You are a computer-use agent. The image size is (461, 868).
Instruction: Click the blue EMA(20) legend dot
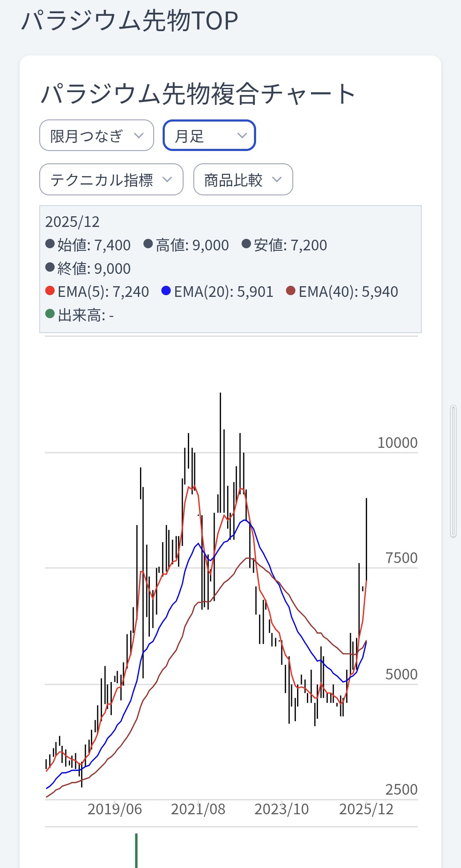coord(166,291)
